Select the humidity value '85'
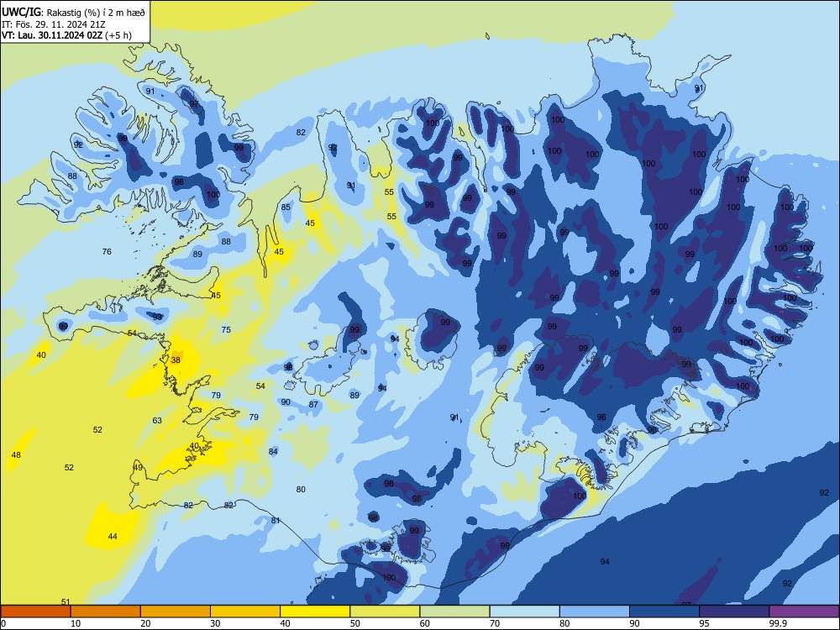 click(286, 207)
